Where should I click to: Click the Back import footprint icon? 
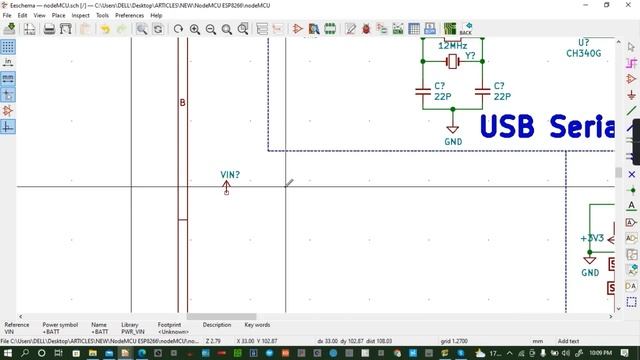pyautogui.click(x=466, y=29)
